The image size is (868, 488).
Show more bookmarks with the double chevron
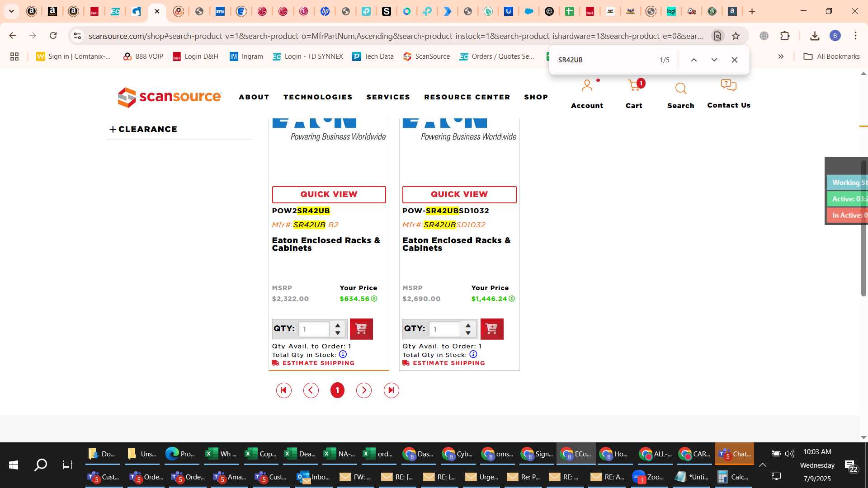781,56
